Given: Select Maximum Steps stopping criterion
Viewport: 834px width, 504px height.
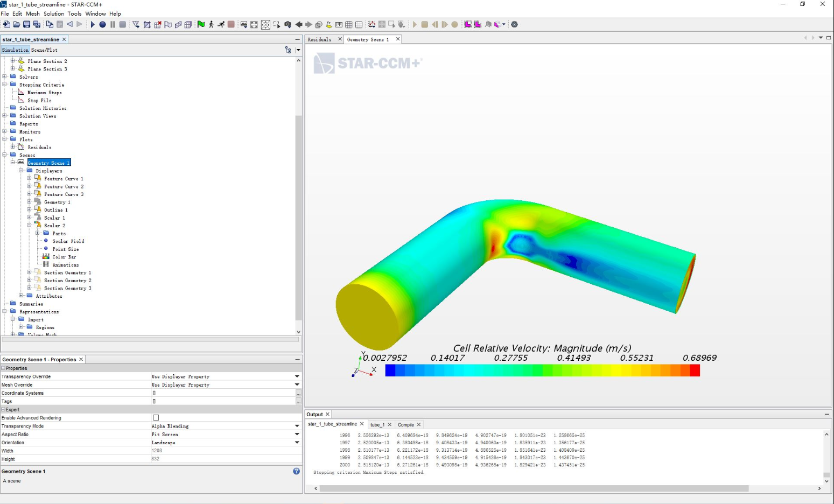Looking at the screenshot, I should (44, 93).
